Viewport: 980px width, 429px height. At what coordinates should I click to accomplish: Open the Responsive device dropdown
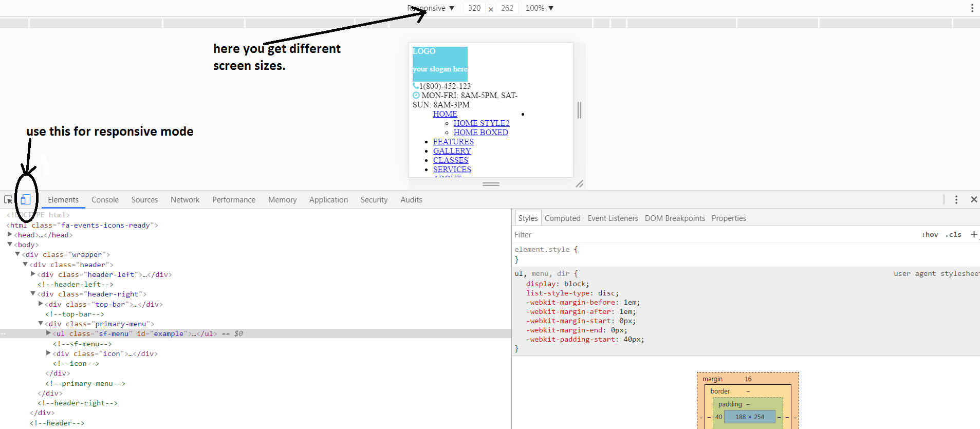[x=431, y=8]
